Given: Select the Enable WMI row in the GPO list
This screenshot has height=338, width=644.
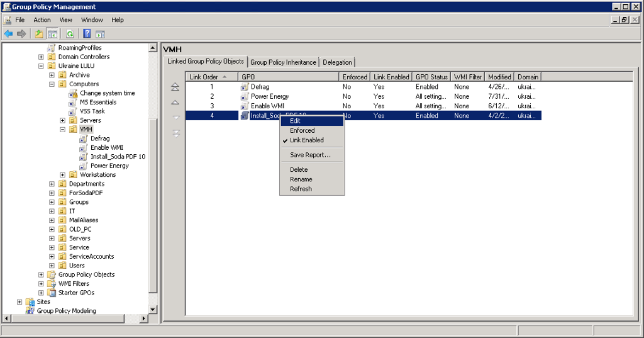Looking at the screenshot, I should pos(363,106).
